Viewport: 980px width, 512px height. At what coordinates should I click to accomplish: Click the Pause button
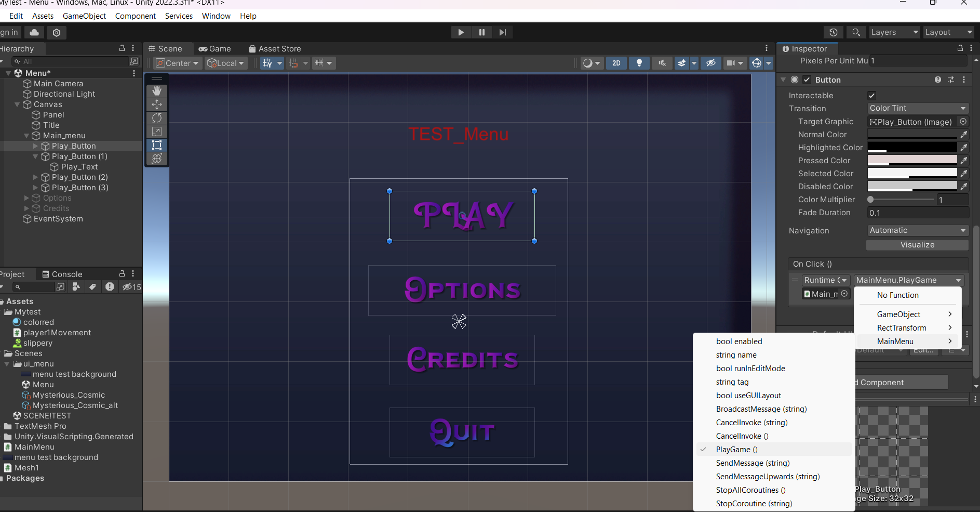point(482,32)
